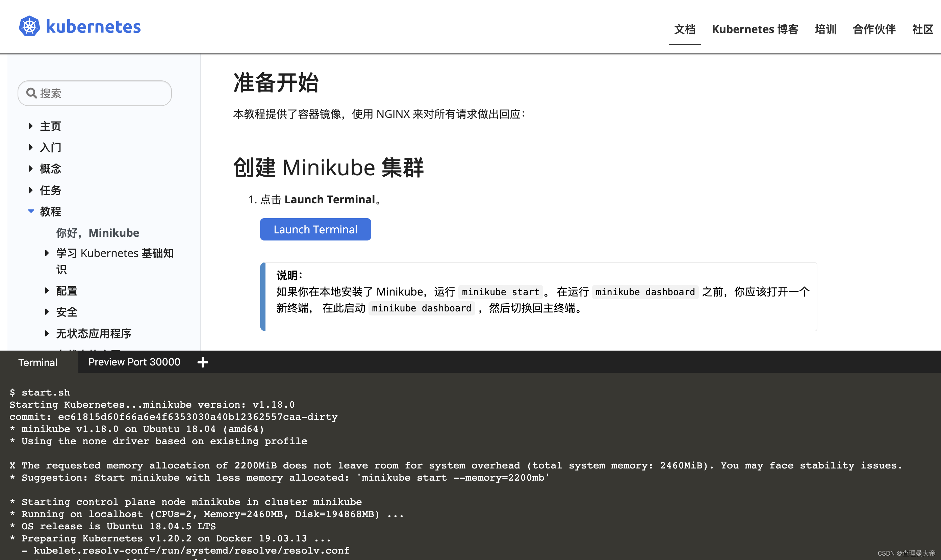Open the 社区 navigation item
Image resolution: width=941 pixels, height=560 pixels.
(x=923, y=29)
